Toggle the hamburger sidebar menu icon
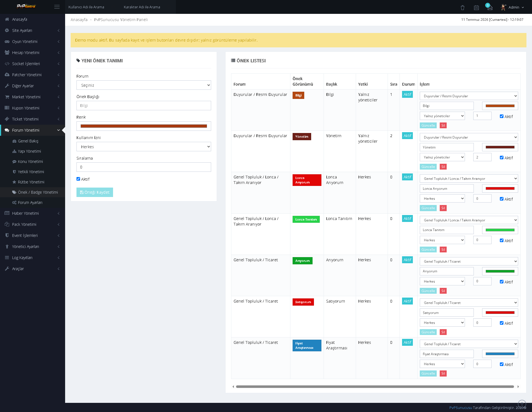 click(x=57, y=7)
